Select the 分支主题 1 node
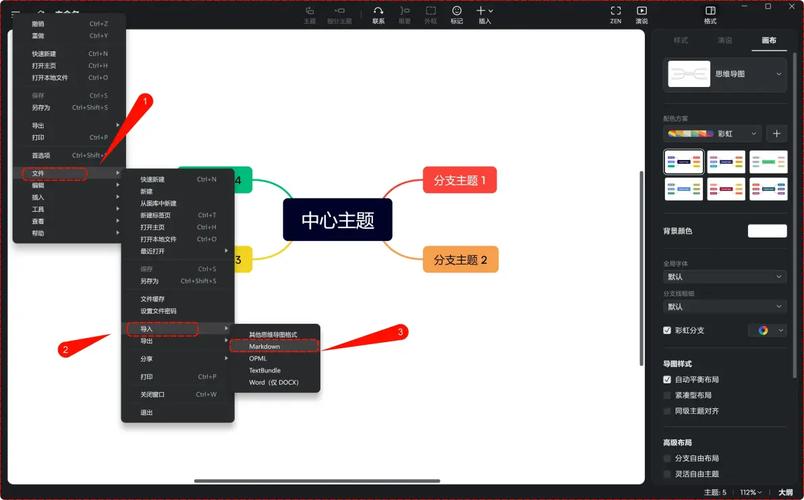This screenshot has height=500, width=804. (x=459, y=180)
